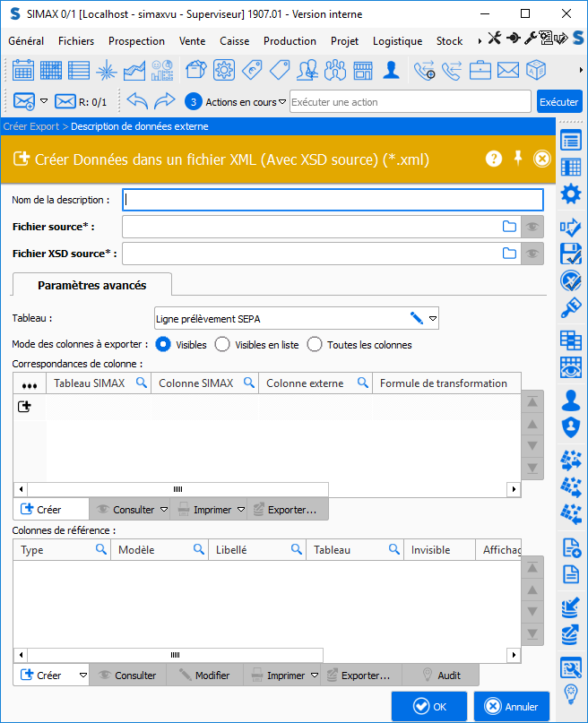Click the calendar icon in top toolbar
This screenshot has width=588, height=723.
pos(23,70)
